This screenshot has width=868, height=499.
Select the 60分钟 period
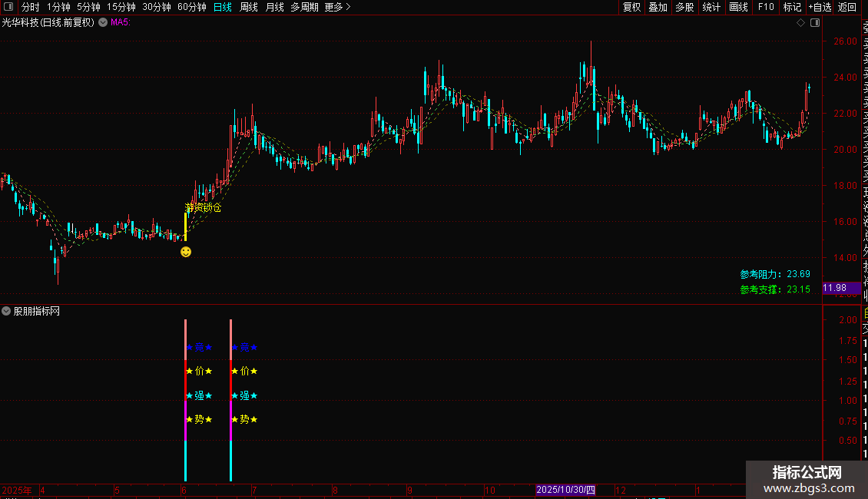coord(192,7)
